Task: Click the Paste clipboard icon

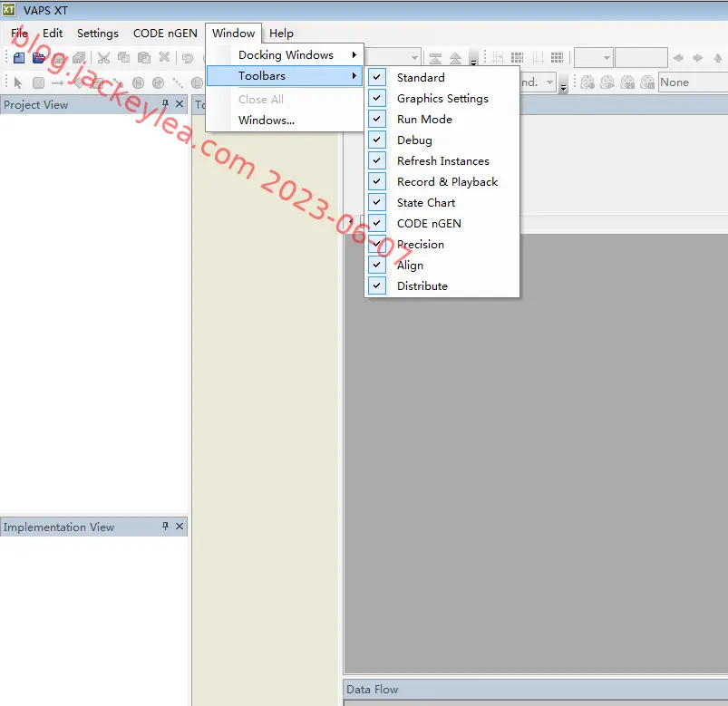Action: [144, 58]
